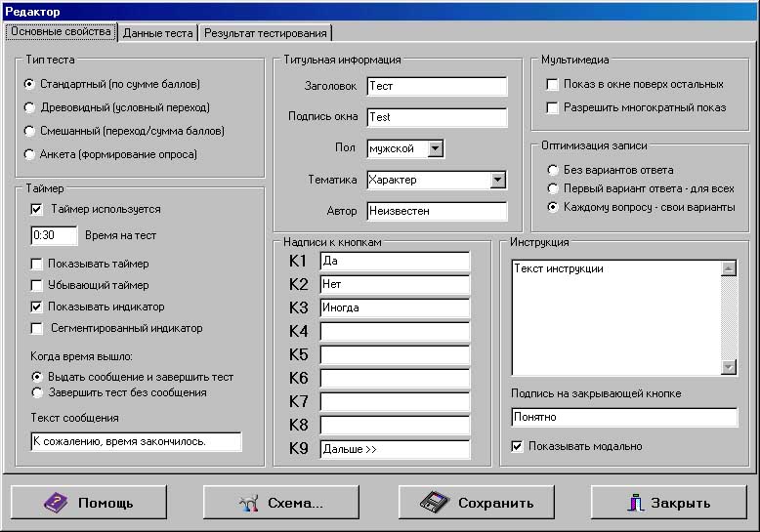Open the Пол dropdown list
Screen dimensions: 760x532
click(436, 148)
